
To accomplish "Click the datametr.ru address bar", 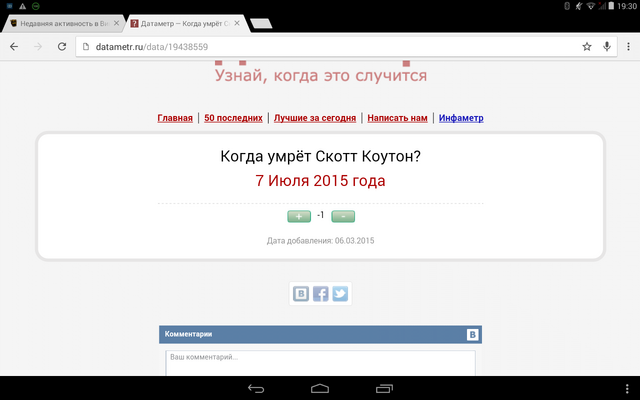I will pos(346,47).
